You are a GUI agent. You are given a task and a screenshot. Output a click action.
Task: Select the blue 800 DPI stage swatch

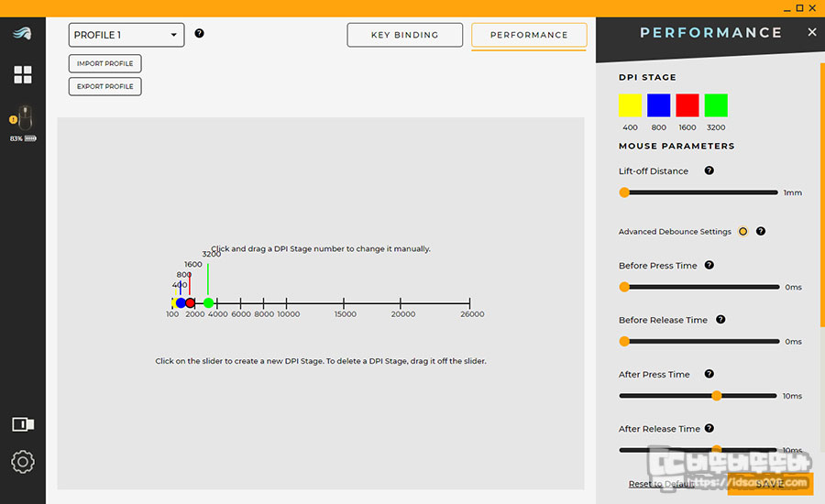coord(659,105)
